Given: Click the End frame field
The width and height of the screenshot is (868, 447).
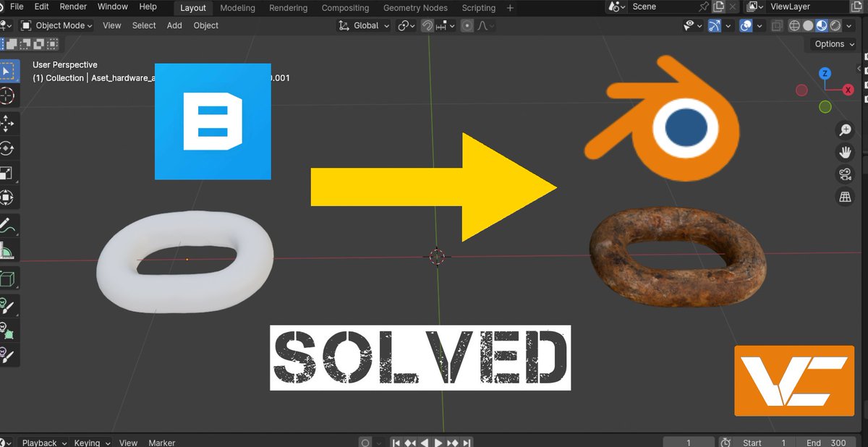Looking at the screenshot, I should click(827, 443).
